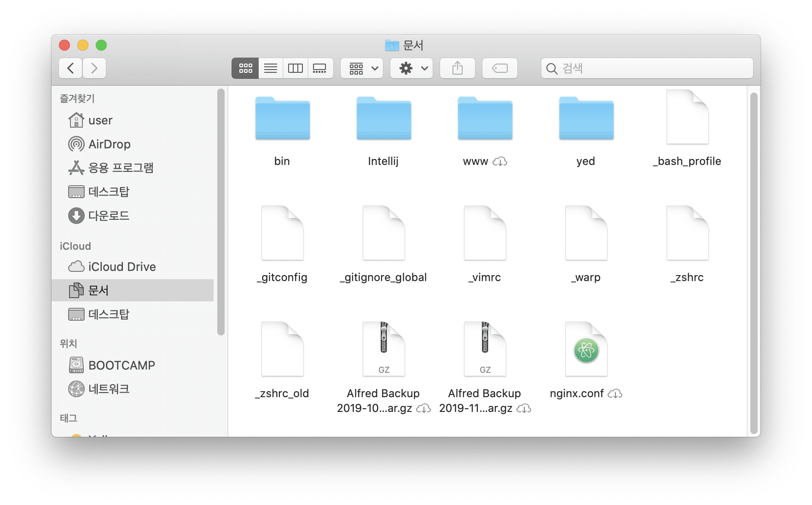Click the documents icon beside 문서

[x=76, y=290]
